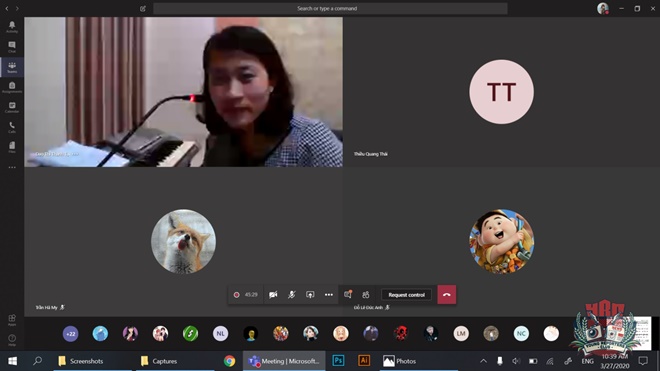Show more apps via sidebar ellipsis
This screenshot has width=660, height=371.
pos(12,167)
